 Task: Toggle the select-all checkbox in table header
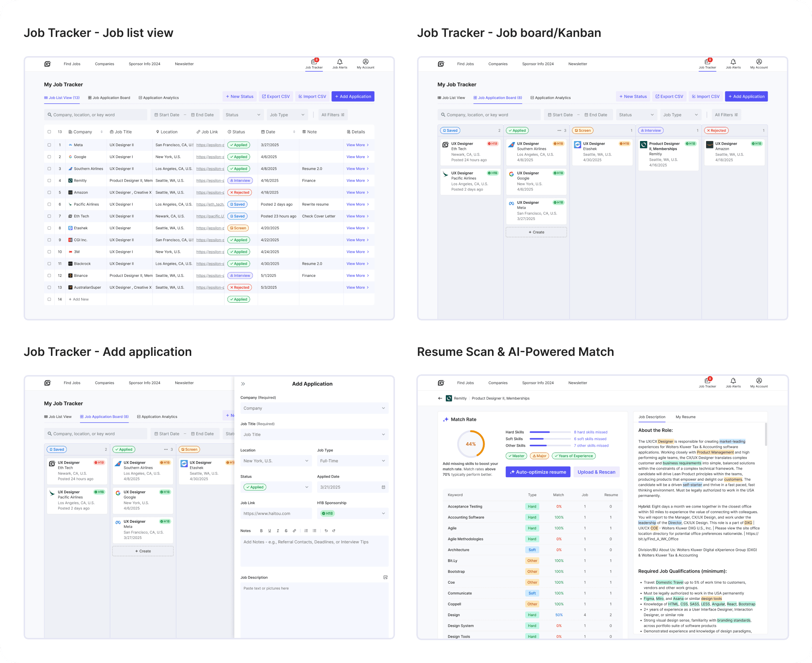(x=49, y=132)
